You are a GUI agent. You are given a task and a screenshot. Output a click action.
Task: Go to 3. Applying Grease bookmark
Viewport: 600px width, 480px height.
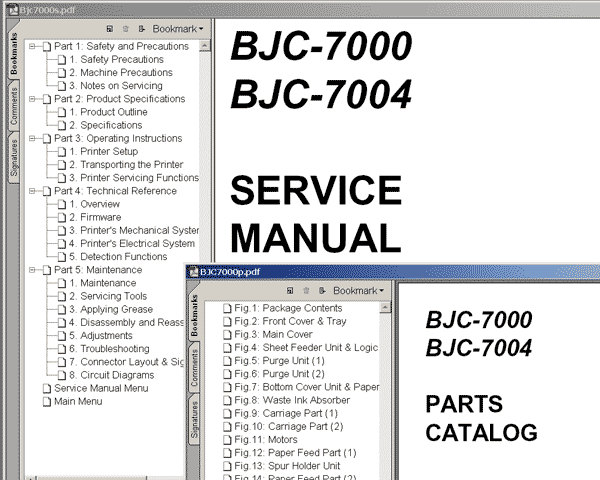coord(111,309)
